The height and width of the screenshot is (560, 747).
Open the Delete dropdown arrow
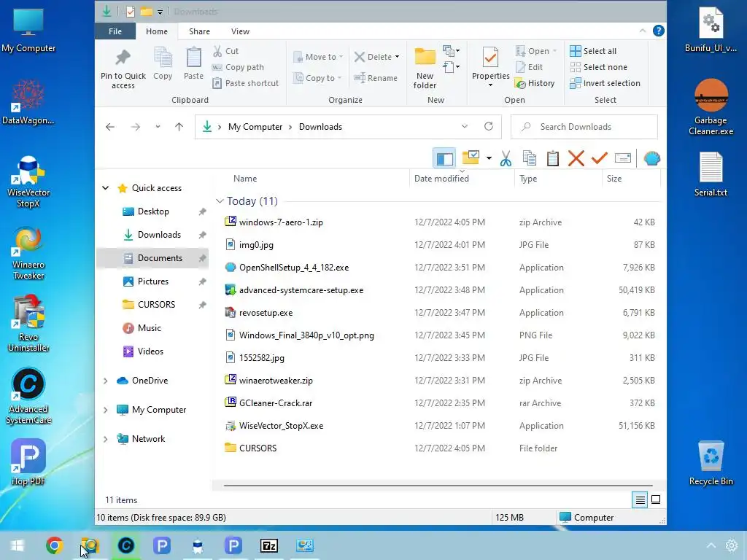(397, 57)
